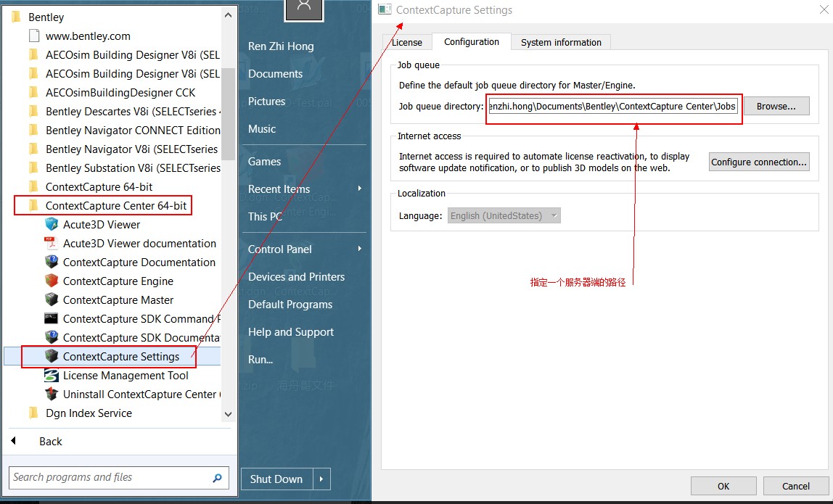Click Ren Zhi Hong user folder
833x504 pixels.
click(x=281, y=46)
